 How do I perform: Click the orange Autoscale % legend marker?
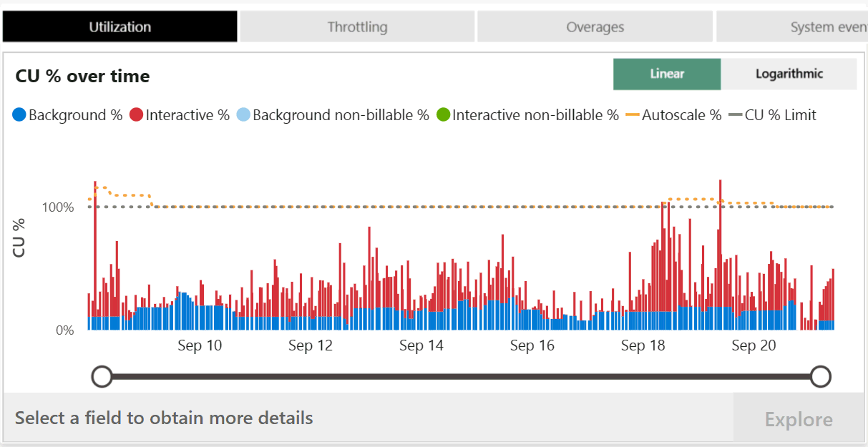point(632,114)
